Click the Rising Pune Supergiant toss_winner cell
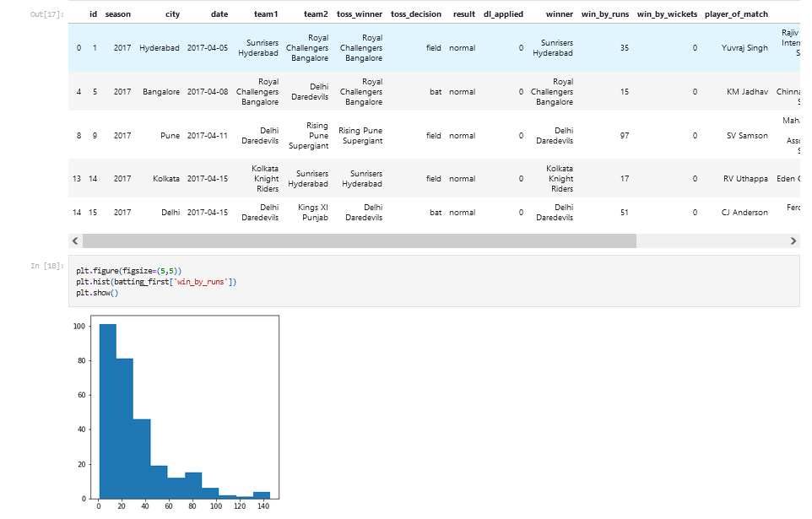The width and height of the screenshot is (812, 519). tap(360, 136)
